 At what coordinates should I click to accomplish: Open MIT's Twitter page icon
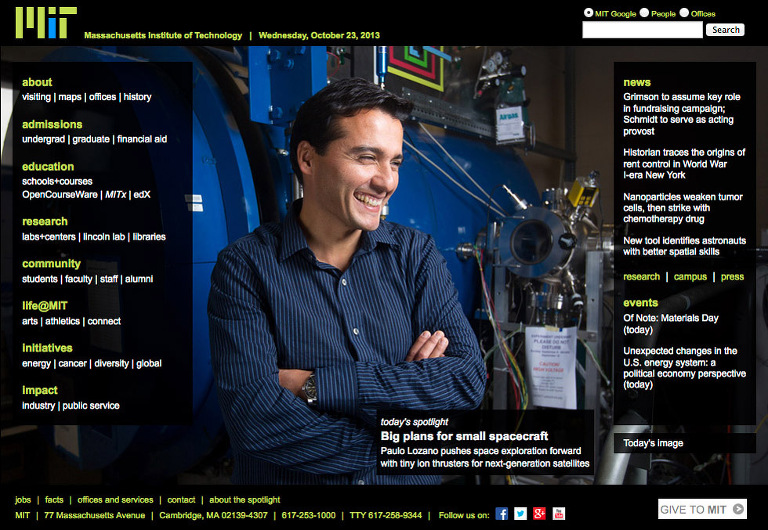pyautogui.click(x=520, y=513)
